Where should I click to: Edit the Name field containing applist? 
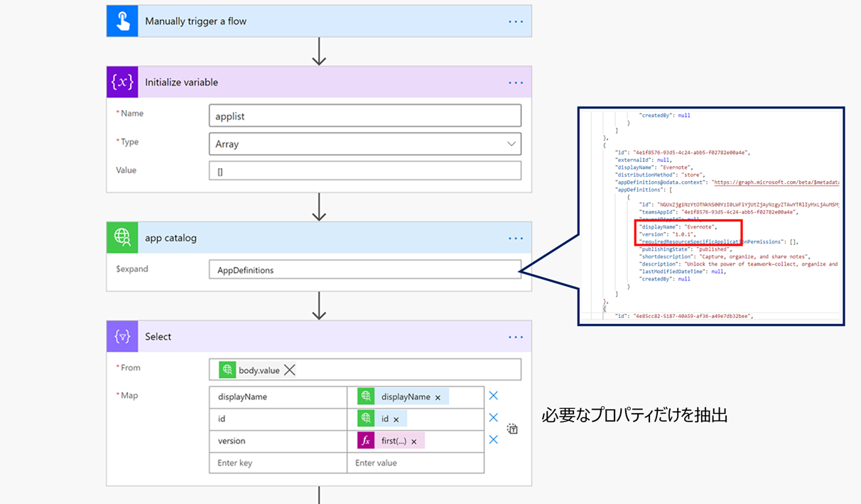coord(365,116)
